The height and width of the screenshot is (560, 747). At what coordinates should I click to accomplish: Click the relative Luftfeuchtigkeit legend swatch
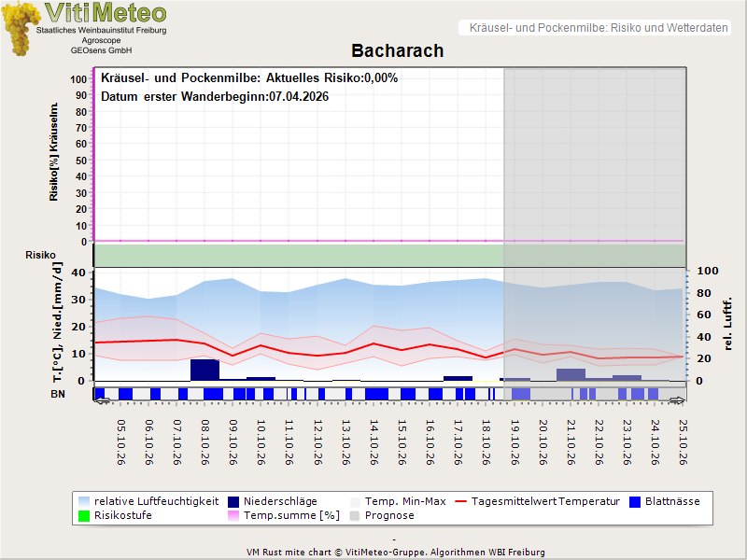point(84,502)
